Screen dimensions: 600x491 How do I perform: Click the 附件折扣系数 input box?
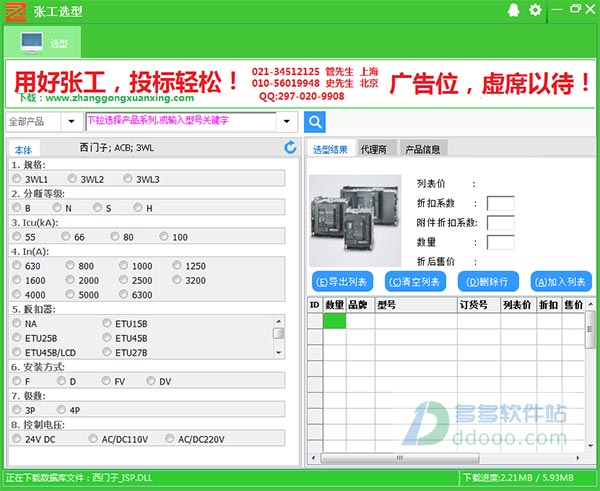[501, 223]
